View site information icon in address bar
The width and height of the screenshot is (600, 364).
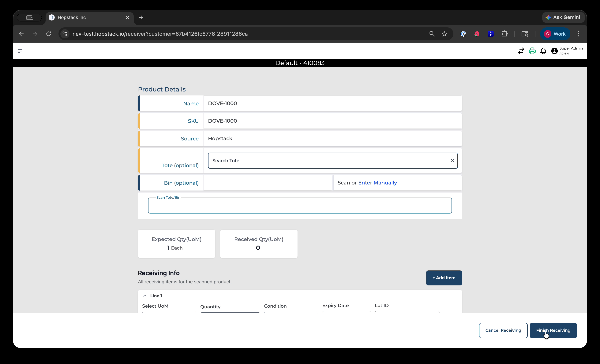coord(65,34)
